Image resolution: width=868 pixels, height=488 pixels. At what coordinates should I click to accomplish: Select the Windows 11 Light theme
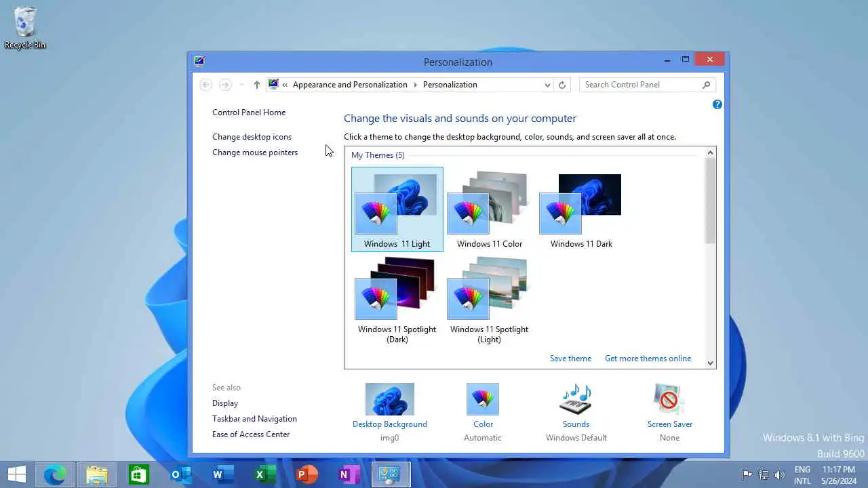click(397, 209)
